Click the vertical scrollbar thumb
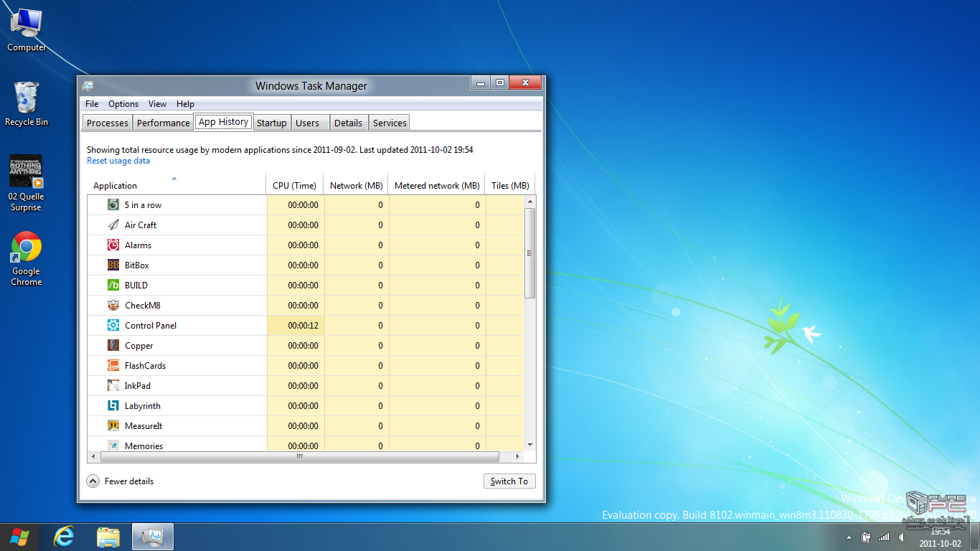The height and width of the screenshot is (551, 980). tap(530, 253)
